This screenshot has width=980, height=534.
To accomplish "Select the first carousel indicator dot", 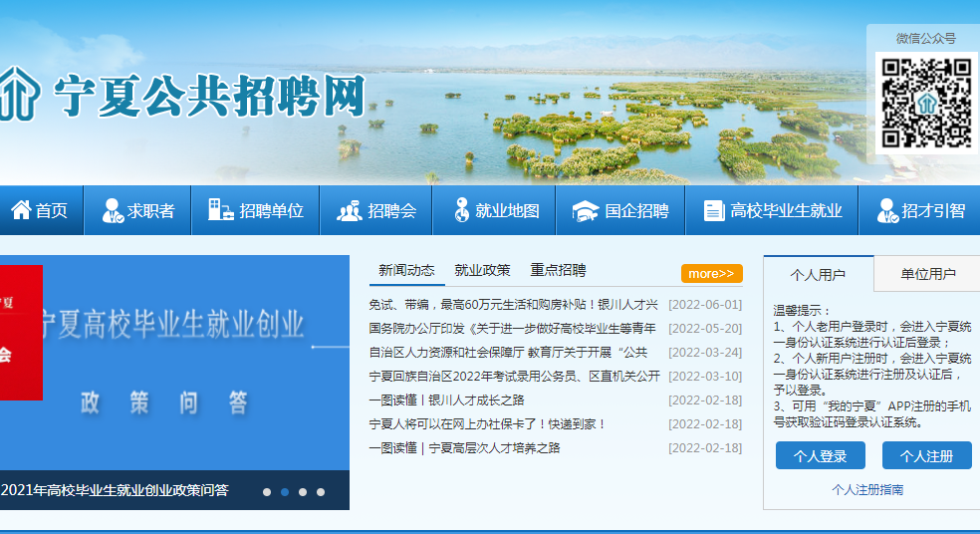I will (267, 491).
